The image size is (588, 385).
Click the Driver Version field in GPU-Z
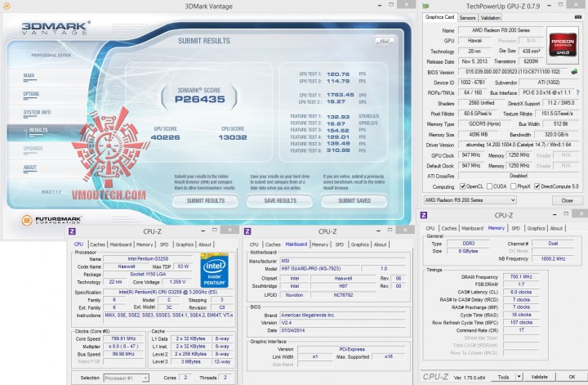[519, 145]
